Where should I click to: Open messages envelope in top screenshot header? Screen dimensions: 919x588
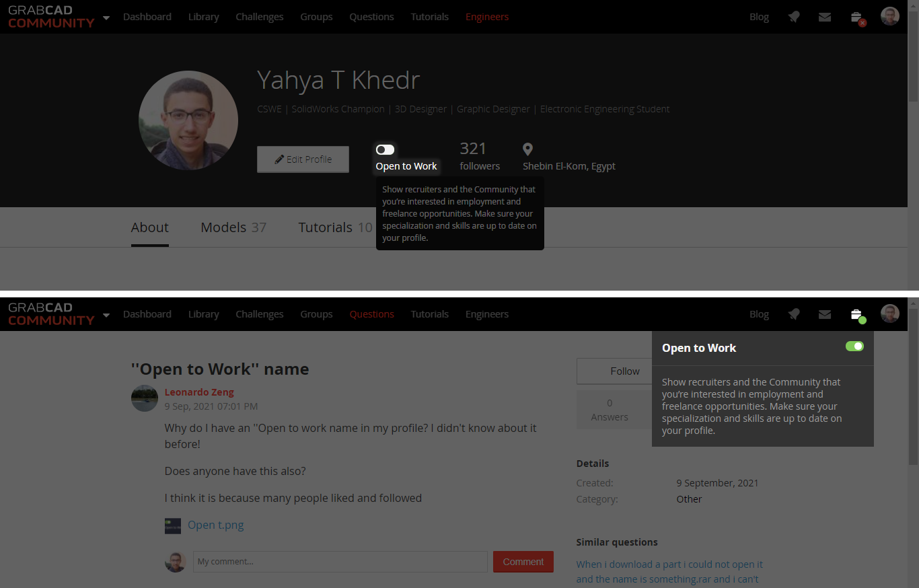point(825,17)
